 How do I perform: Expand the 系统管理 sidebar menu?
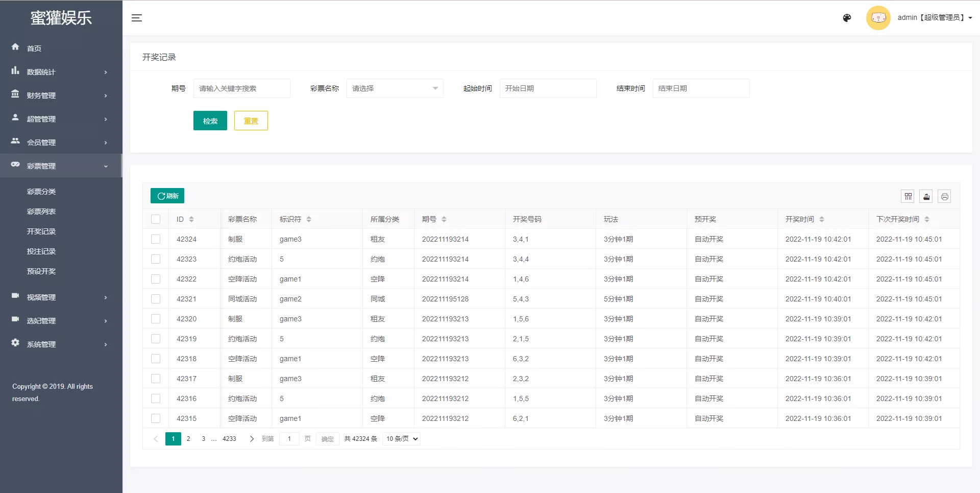pos(41,344)
